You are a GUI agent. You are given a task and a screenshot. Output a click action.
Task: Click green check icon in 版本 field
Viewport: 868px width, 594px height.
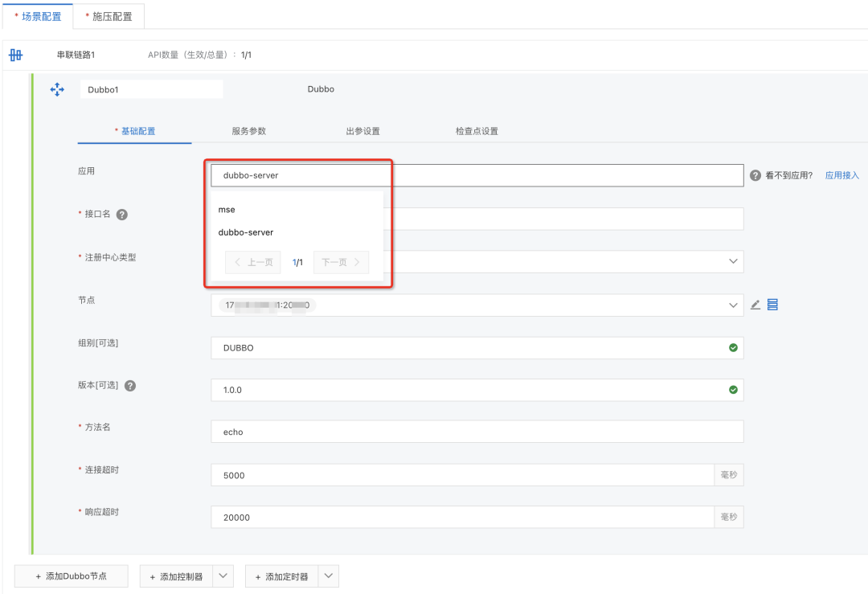click(x=733, y=390)
